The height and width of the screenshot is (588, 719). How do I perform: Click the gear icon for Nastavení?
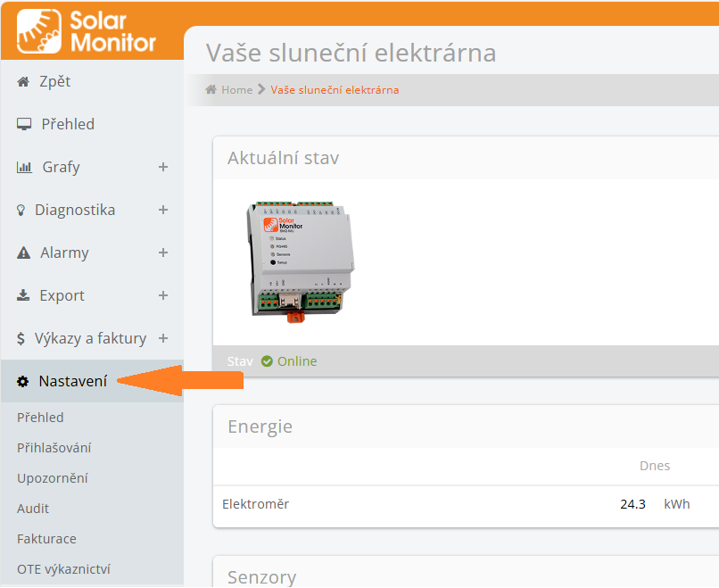pos(23,382)
